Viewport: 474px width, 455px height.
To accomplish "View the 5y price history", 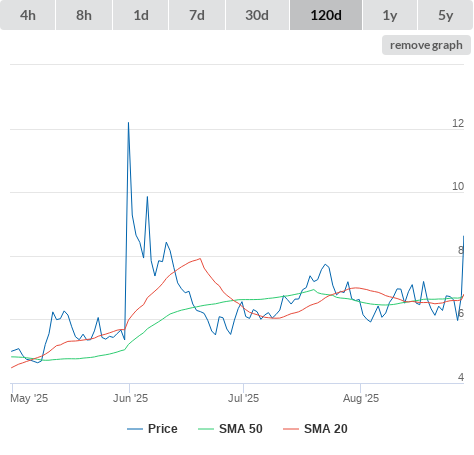I will click(x=446, y=15).
